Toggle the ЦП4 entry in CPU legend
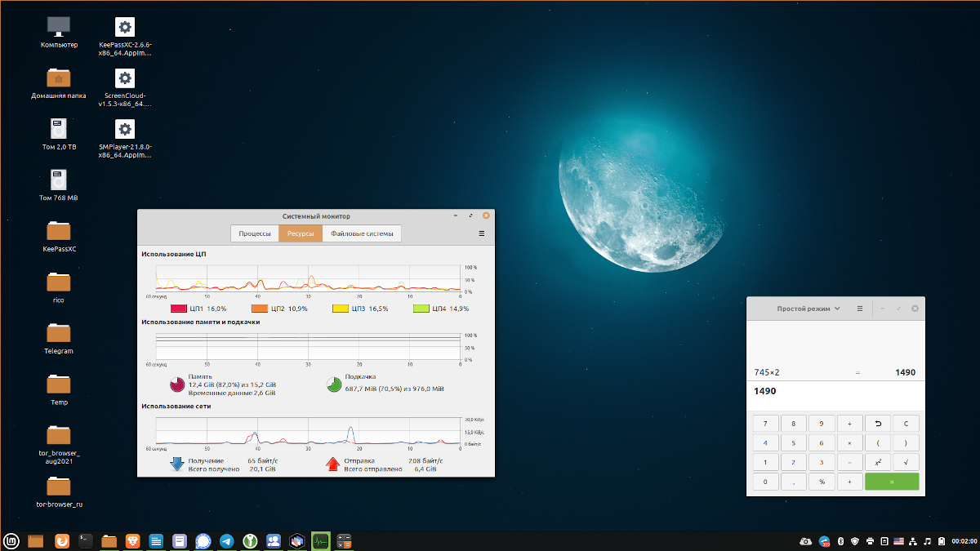The height and width of the screenshot is (551, 980). [x=429, y=309]
